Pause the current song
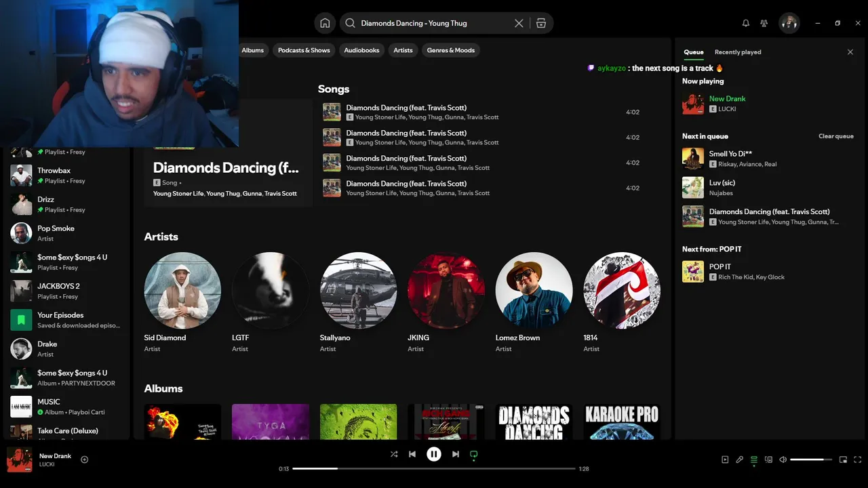Screen dimensions: 868x488 pyautogui.click(x=434, y=454)
